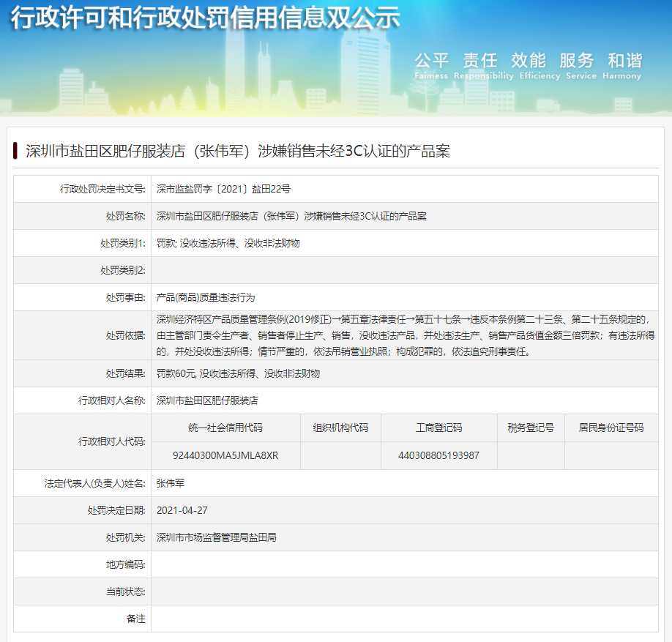Click the 处罚事由 label
Screen dimensions: 672x642
pos(126,297)
